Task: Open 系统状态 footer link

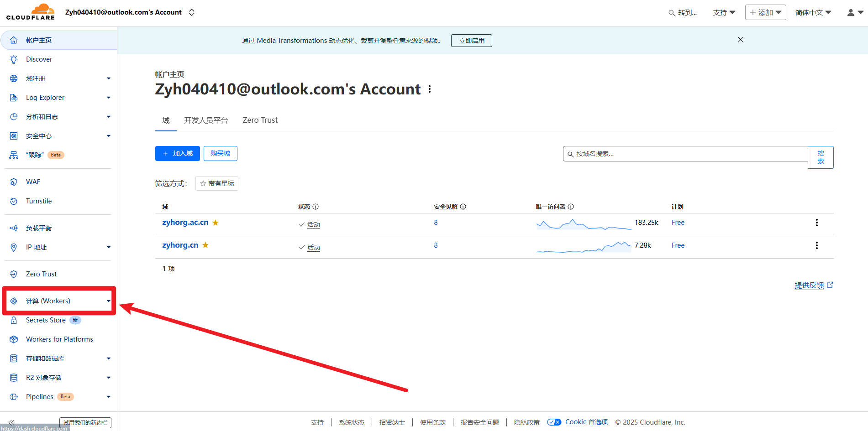Action: point(352,422)
